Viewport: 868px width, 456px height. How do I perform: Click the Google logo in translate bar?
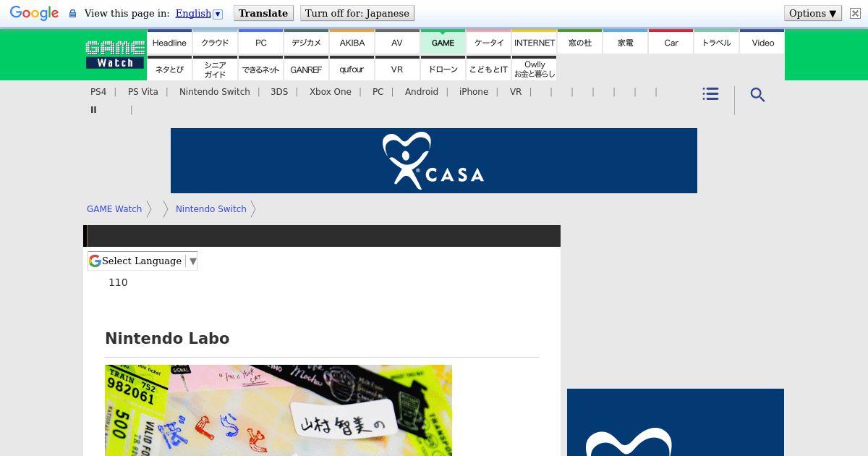(34, 13)
